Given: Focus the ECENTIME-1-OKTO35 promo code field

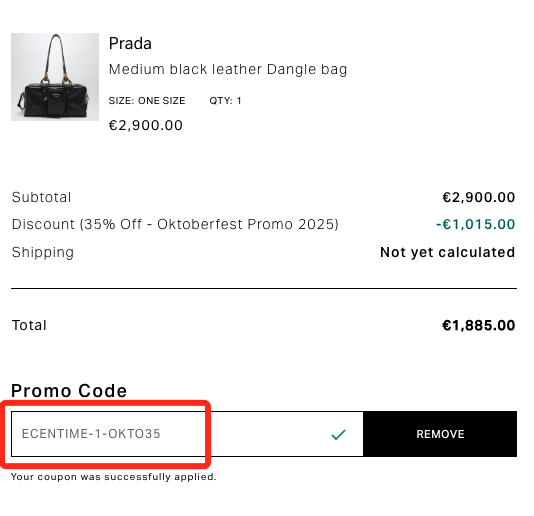Looking at the screenshot, I should click(187, 434).
